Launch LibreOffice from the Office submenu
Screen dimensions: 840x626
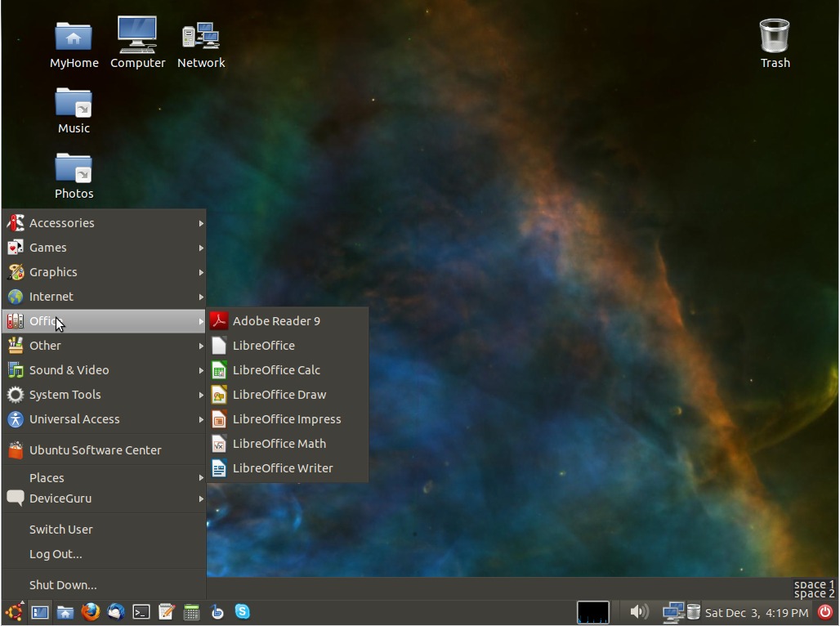288,345
